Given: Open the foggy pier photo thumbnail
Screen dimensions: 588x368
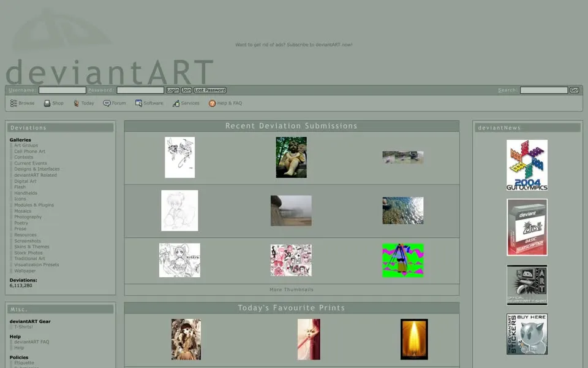Looking at the screenshot, I should pos(291,210).
